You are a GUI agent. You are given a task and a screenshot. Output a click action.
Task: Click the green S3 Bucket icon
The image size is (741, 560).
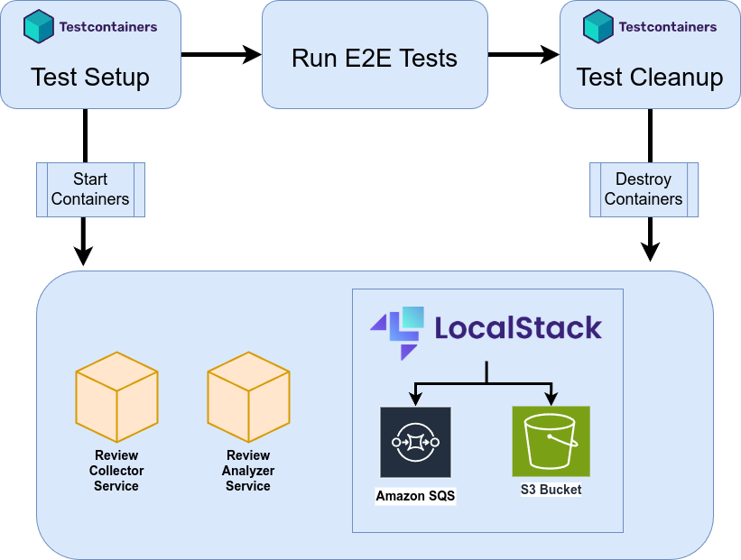[x=551, y=441]
